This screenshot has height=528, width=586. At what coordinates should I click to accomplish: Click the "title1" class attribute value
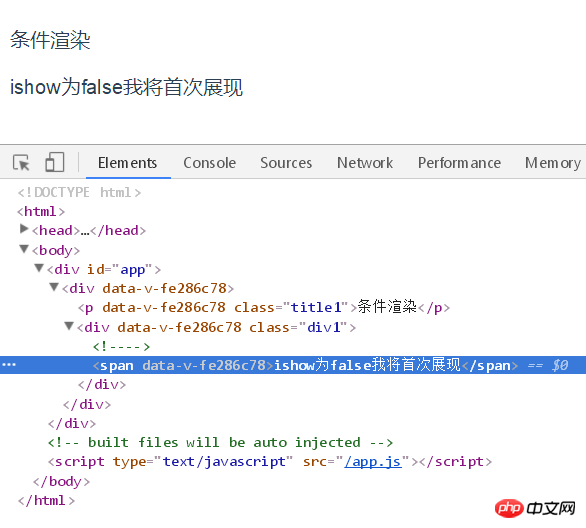pyautogui.click(x=316, y=308)
